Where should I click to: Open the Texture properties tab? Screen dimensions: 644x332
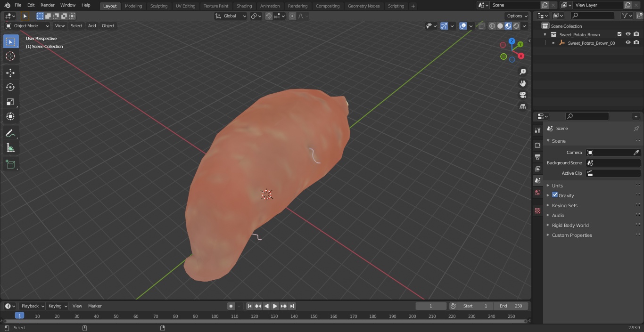point(537,211)
